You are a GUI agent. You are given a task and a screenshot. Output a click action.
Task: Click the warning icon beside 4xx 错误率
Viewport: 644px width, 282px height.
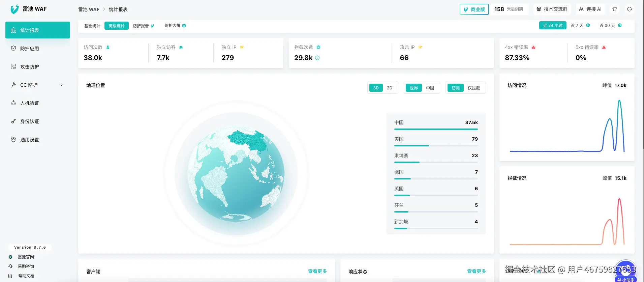tap(533, 47)
